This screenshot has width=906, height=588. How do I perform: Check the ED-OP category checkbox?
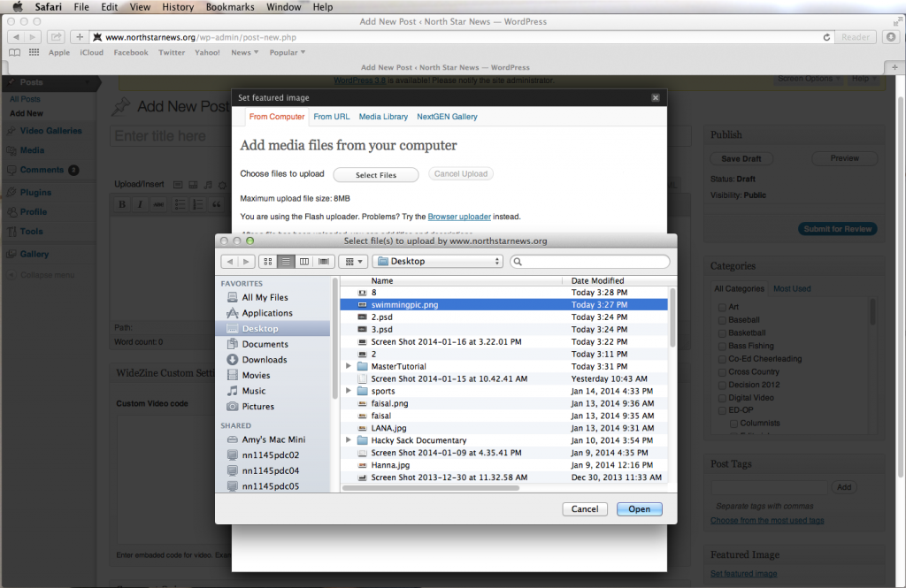(722, 410)
